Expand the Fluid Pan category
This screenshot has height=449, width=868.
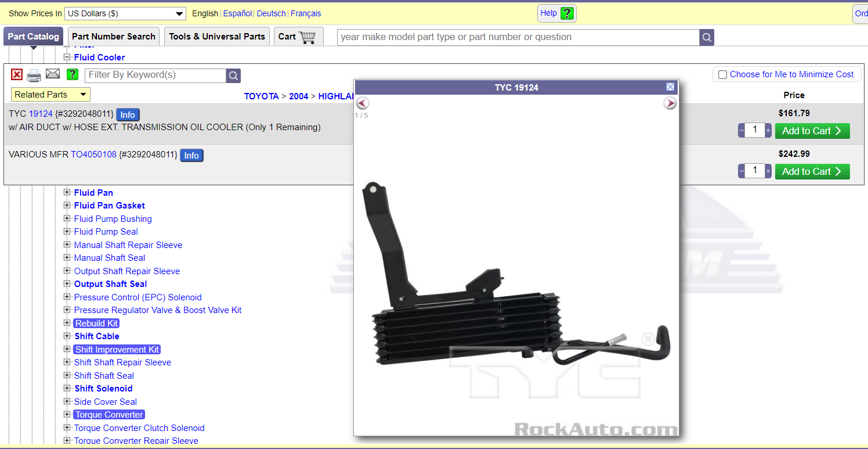pos(67,193)
